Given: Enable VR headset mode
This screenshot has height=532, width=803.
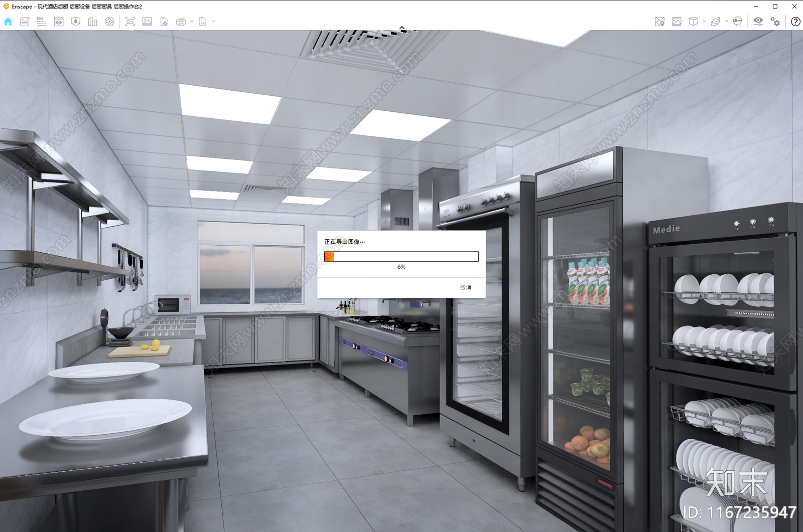Looking at the screenshot, I should pyautogui.click(x=738, y=22).
